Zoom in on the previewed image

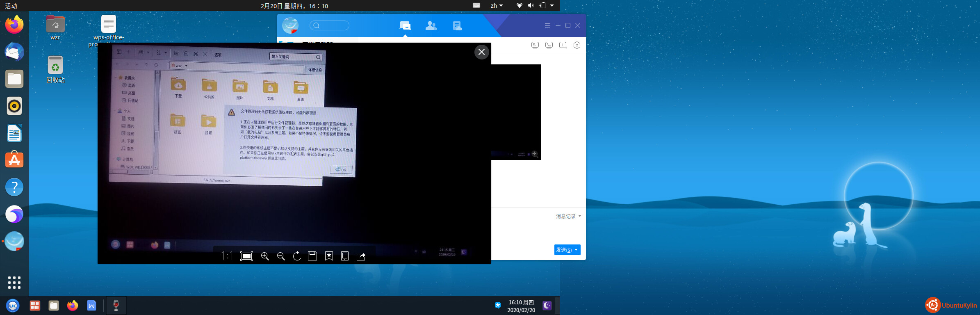pyautogui.click(x=265, y=256)
